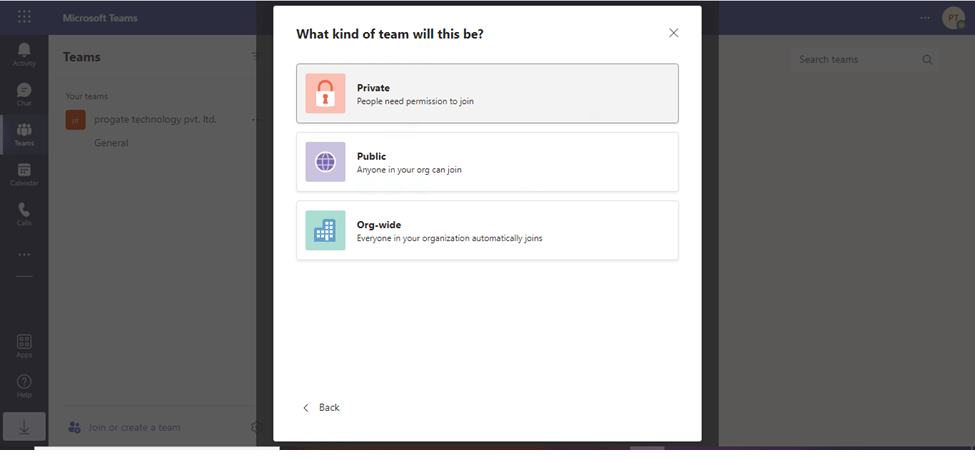Click the download desktop app icon
Viewport: 975px width, 460px height.
(24, 427)
